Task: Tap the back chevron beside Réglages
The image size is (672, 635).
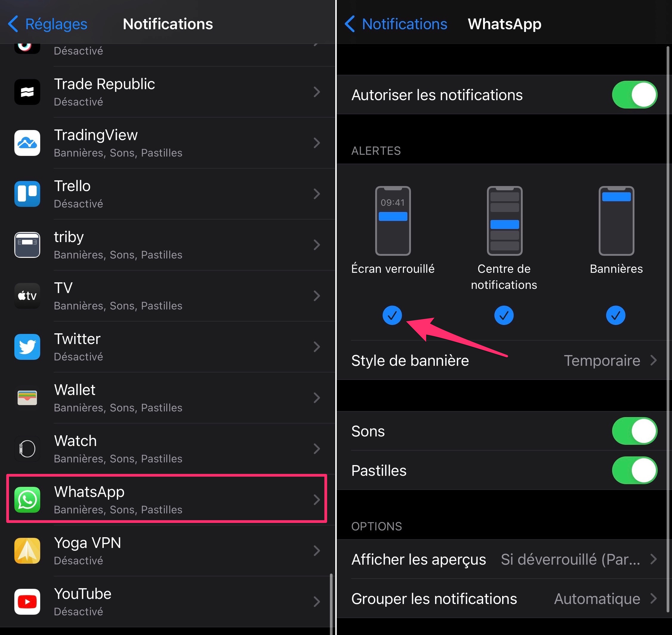Action: [13, 24]
